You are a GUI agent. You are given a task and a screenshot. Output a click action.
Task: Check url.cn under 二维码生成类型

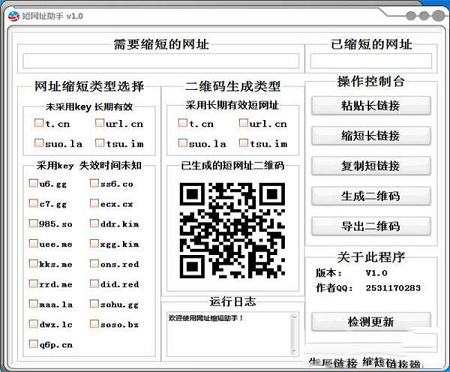[x=244, y=123]
